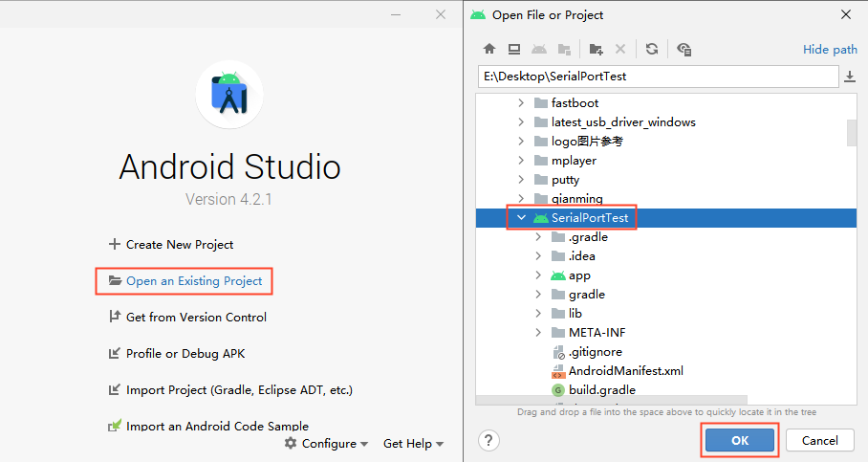Select Get from Version Control
868x462 pixels.
[x=195, y=318]
